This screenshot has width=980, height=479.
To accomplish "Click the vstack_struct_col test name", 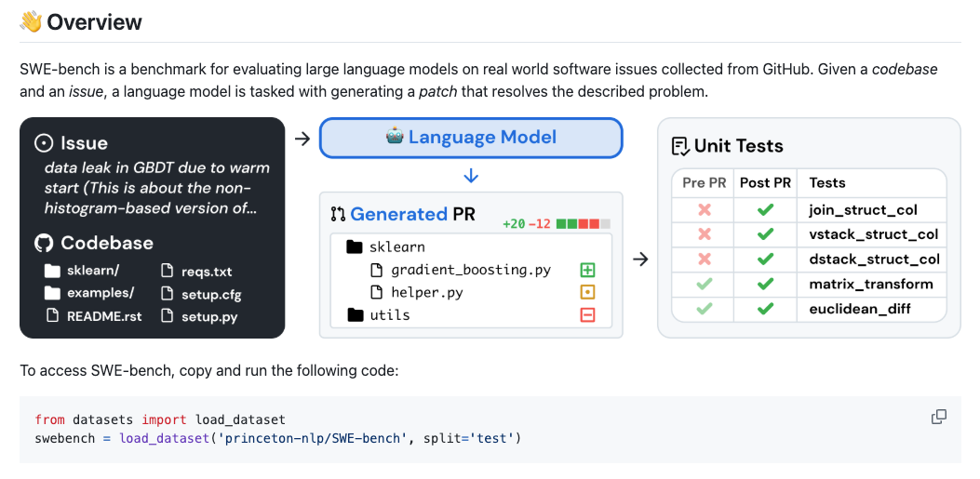I will point(874,234).
